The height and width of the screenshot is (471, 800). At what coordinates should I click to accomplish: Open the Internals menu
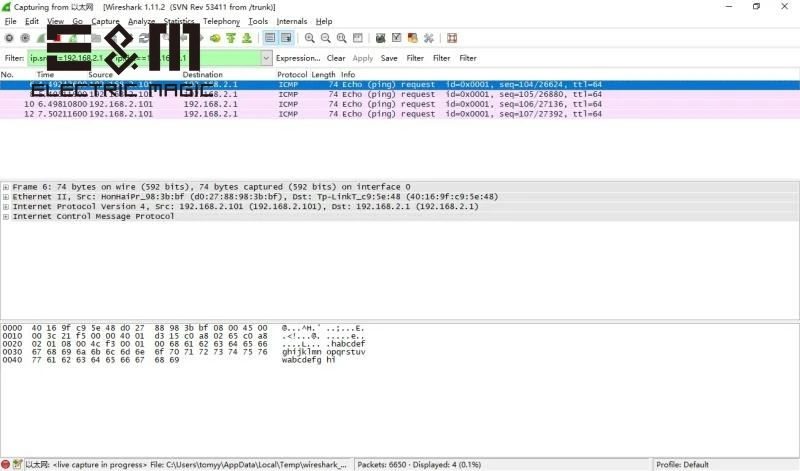click(x=291, y=21)
